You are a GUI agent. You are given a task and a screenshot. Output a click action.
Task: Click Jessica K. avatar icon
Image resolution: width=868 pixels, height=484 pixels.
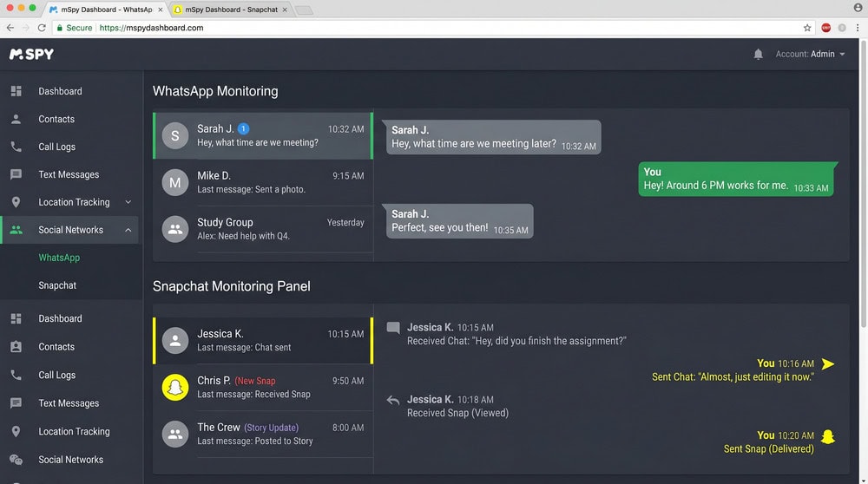point(175,341)
